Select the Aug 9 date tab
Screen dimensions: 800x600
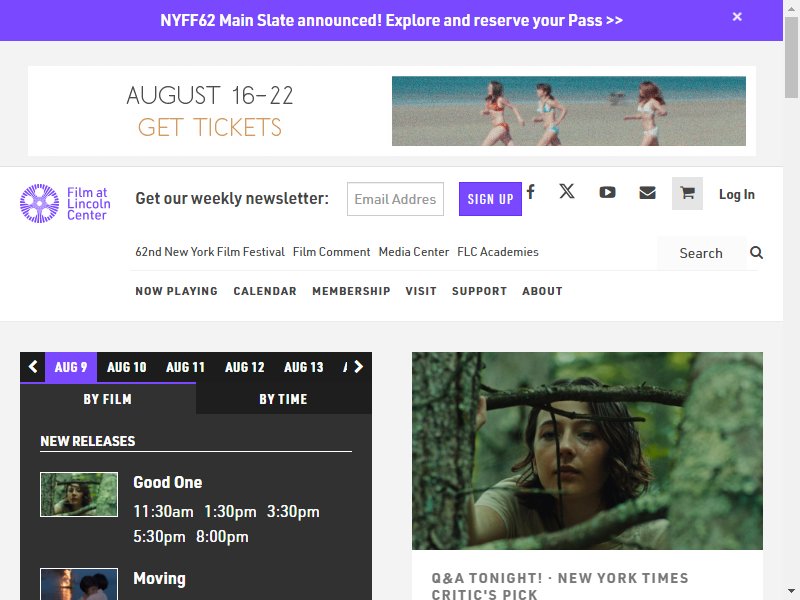pos(71,367)
